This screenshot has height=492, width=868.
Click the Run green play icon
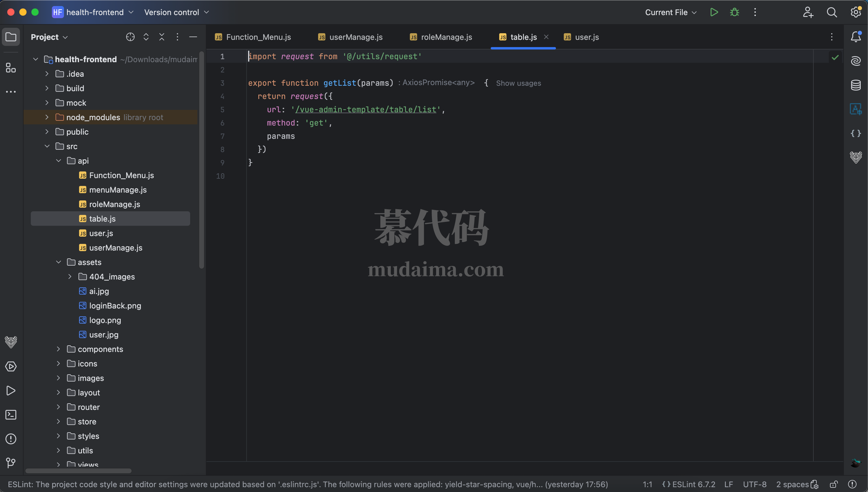(x=713, y=12)
